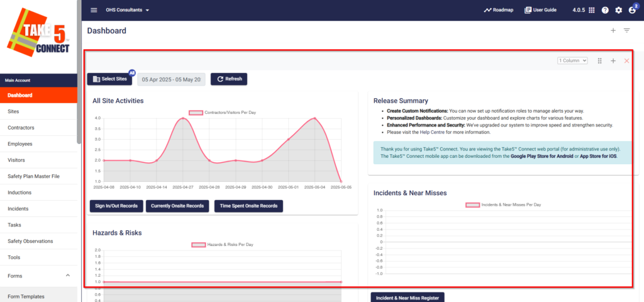Image resolution: width=644 pixels, height=302 pixels.
Task: Add a dashboard with header plus icon
Action: tap(613, 30)
